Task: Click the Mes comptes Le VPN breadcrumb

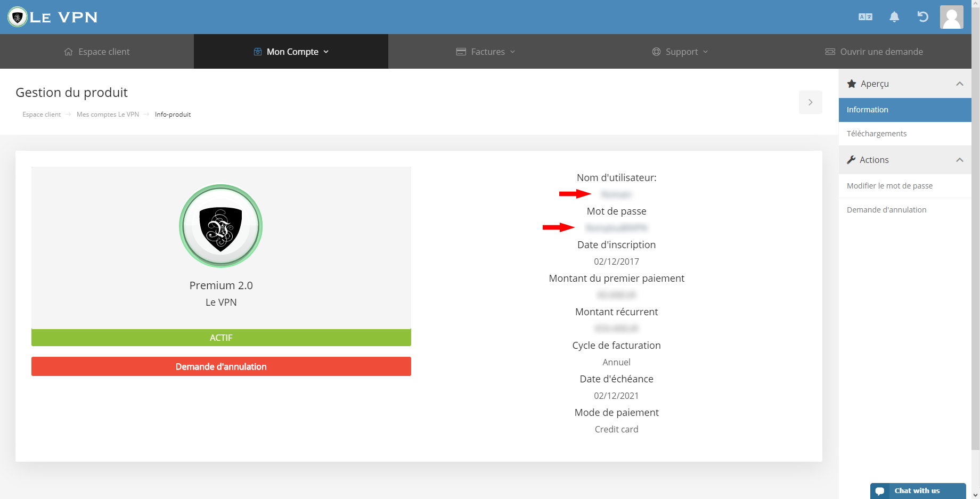Action: (108, 114)
